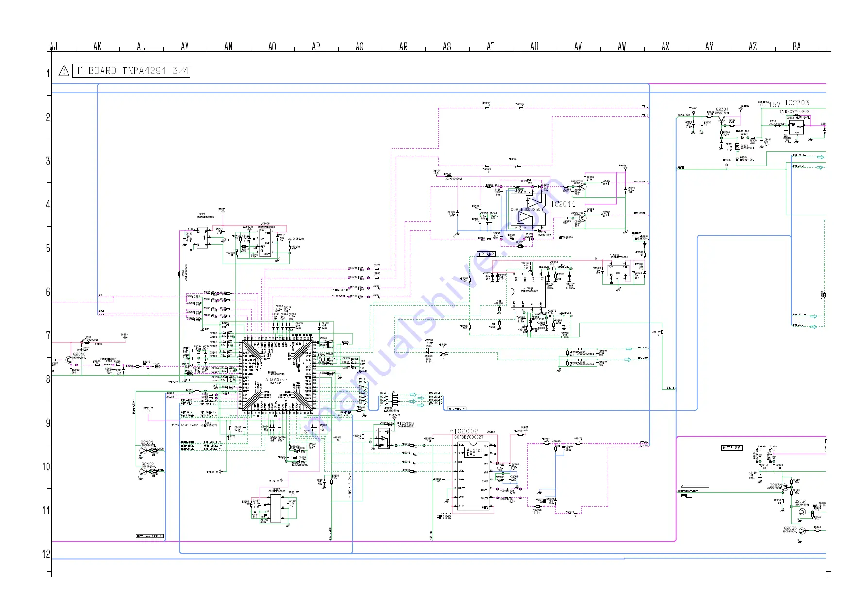Click the Q2301 transistor symbol
The image size is (868, 613).
coord(722,118)
